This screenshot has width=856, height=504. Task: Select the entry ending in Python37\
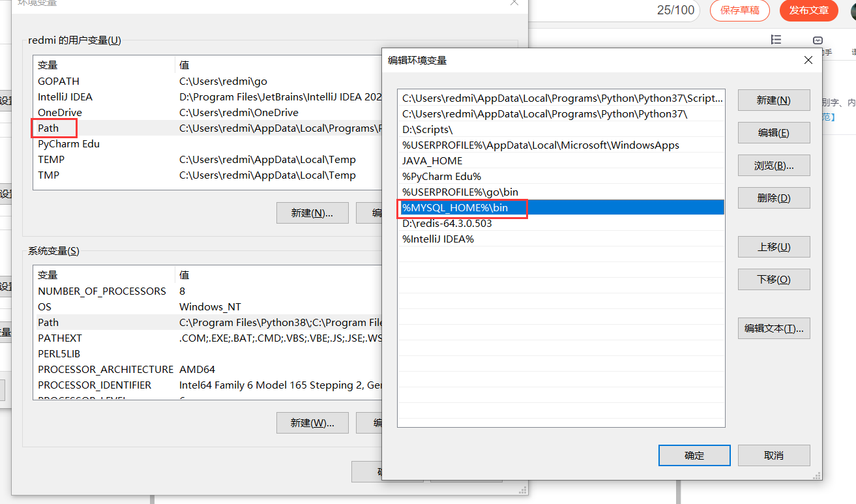pyautogui.click(x=561, y=114)
